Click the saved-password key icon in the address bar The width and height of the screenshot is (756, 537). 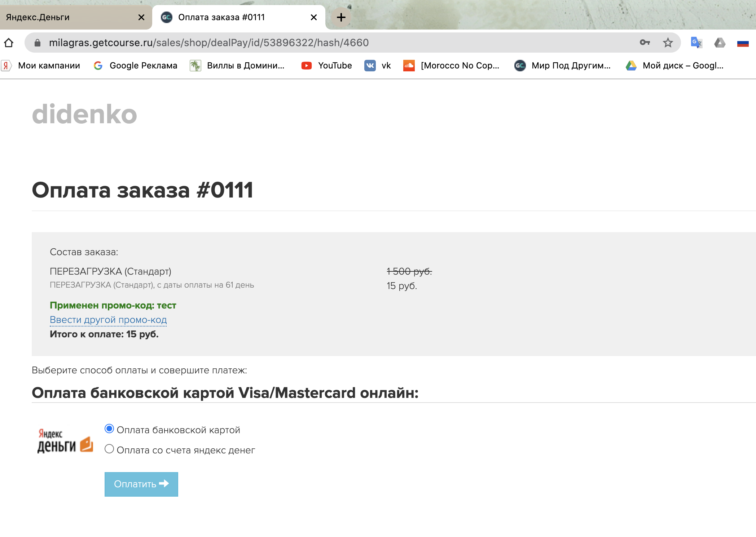[x=645, y=43]
